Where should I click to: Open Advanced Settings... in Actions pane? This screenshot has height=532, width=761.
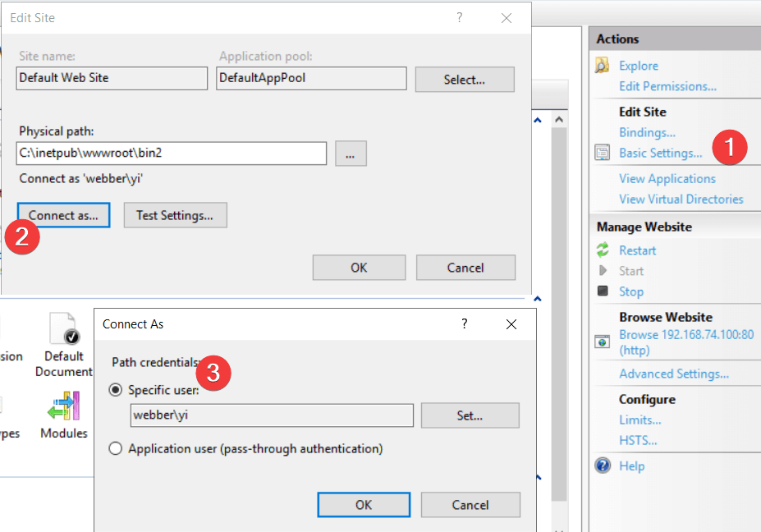tap(673, 374)
